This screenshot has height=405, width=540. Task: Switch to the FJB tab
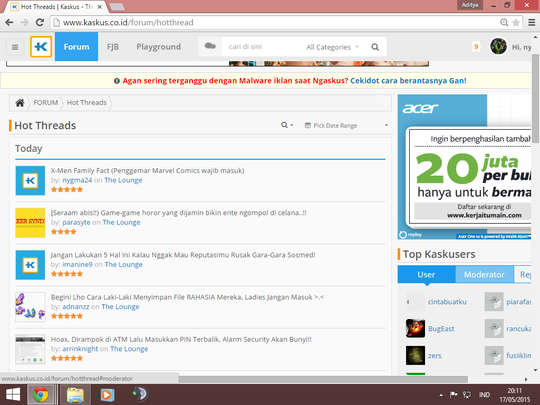tap(113, 46)
